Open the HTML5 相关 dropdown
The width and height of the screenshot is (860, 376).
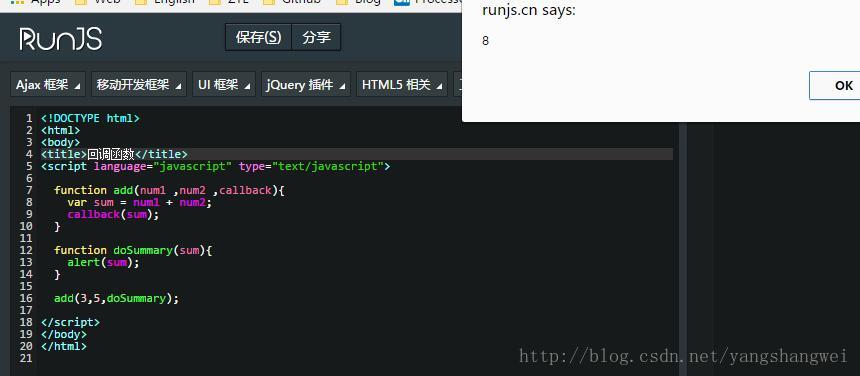(402, 84)
